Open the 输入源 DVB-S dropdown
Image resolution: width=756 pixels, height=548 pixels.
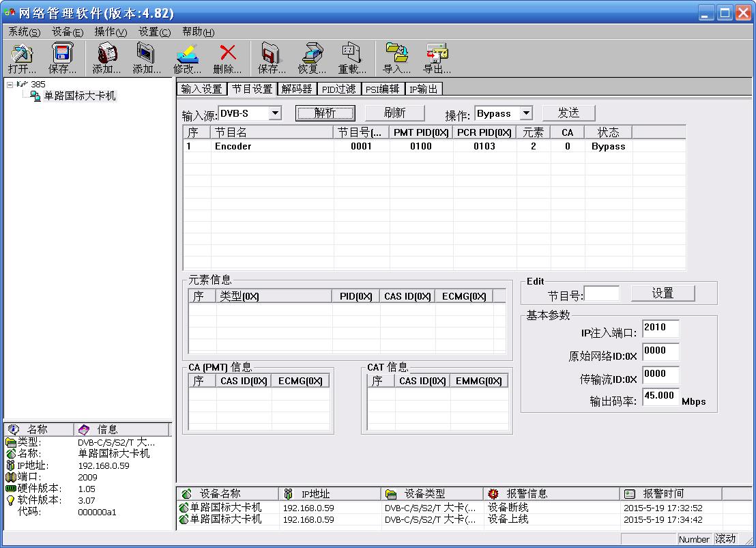click(x=275, y=113)
